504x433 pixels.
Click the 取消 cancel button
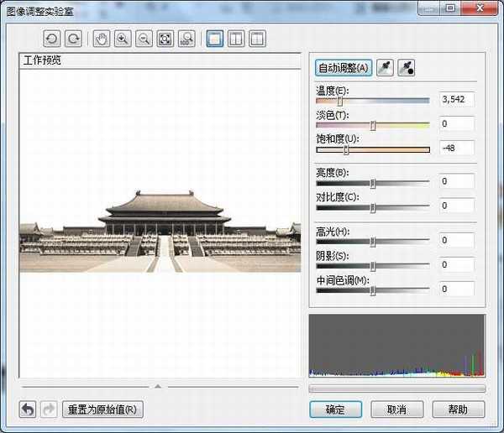click(x=396, y=410)
